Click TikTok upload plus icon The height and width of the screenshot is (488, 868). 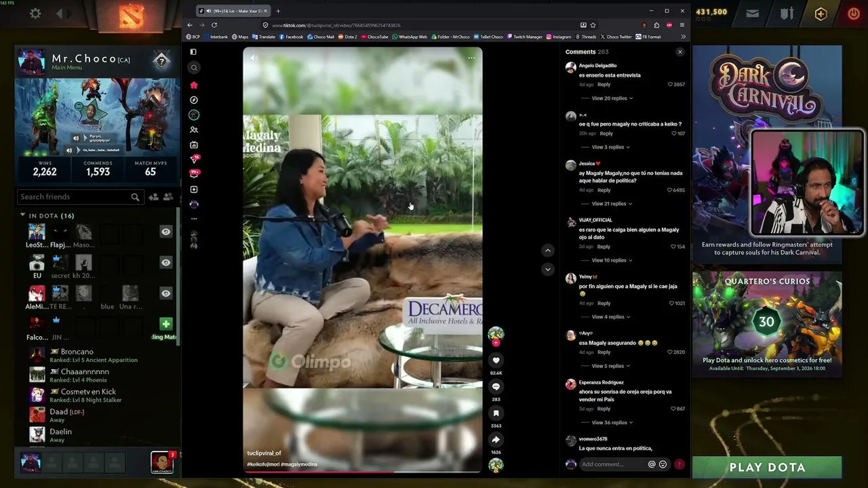tap(194, 189)
